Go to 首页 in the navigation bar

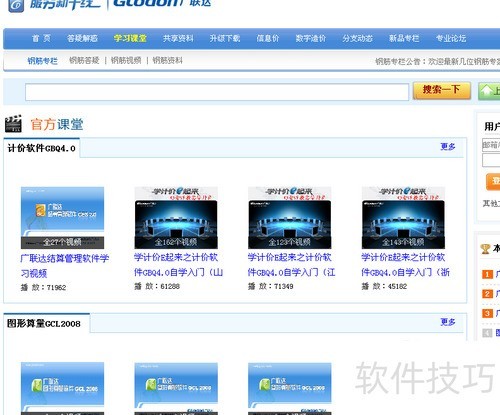[x=41, y=38]
